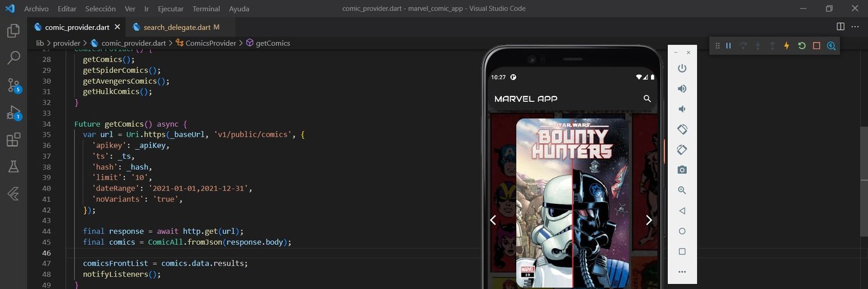Open Dart DevTools widget inspector icon
868x289 pixels.
click(x=832, y=46)
